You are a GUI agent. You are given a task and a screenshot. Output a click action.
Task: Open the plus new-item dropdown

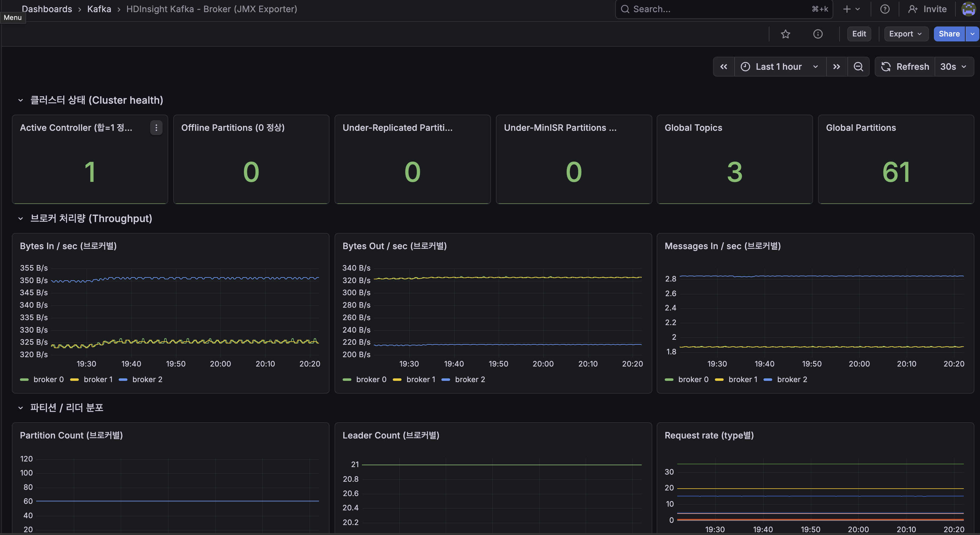click(x=851, y=9)
